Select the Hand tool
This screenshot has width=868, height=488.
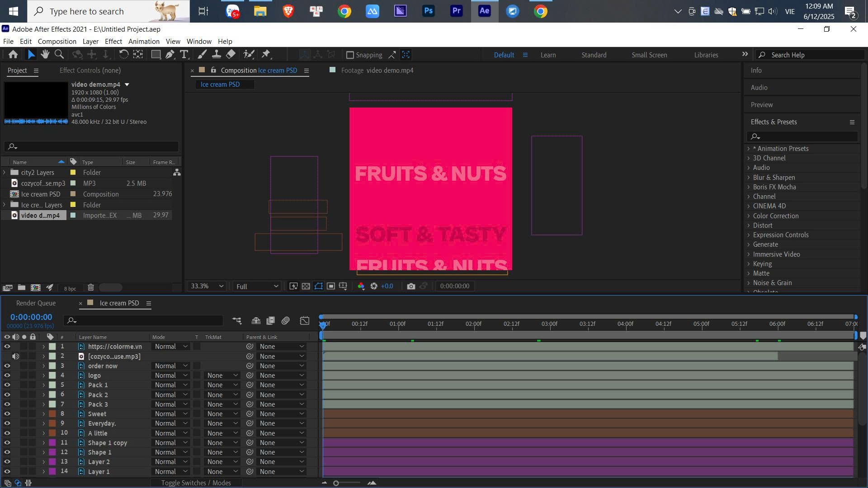(45, 55)
